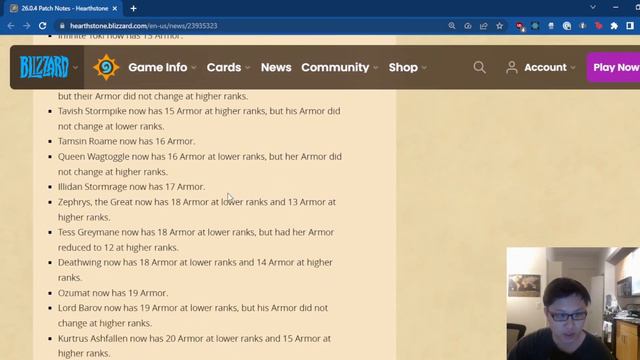Click the red badge extension icon

click(x=520, y=26)
